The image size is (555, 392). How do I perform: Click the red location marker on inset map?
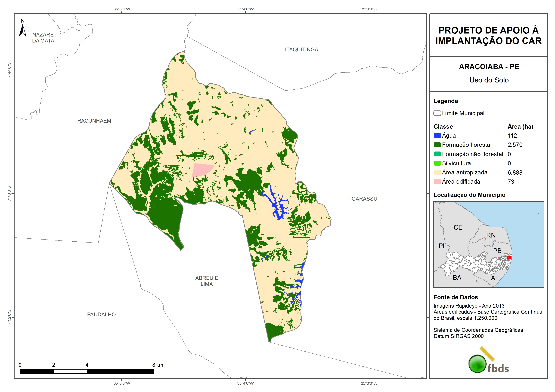509,258
